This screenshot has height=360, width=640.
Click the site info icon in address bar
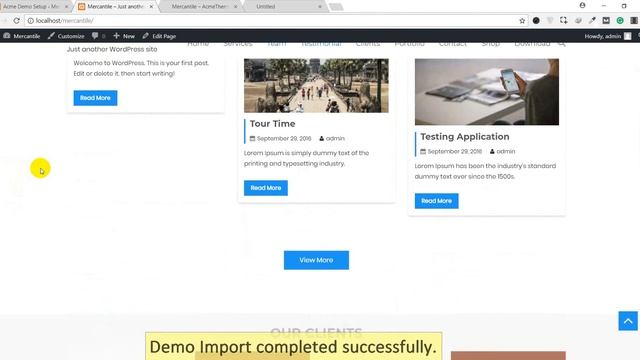point(31,20)
